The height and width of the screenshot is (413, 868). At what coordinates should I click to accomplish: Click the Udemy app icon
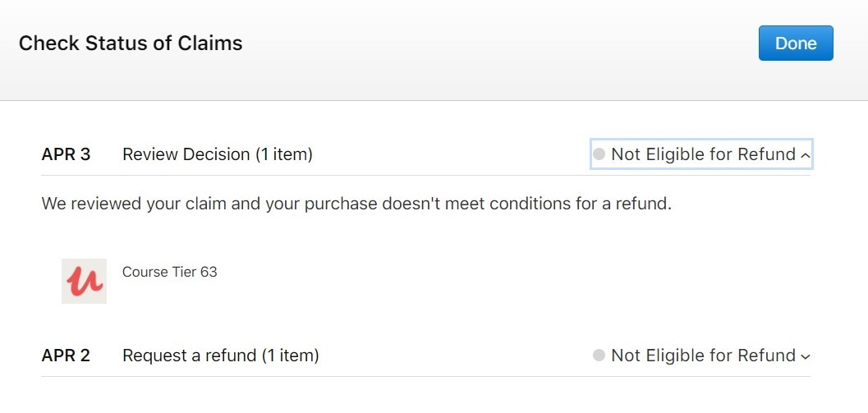tap(84, 281)
